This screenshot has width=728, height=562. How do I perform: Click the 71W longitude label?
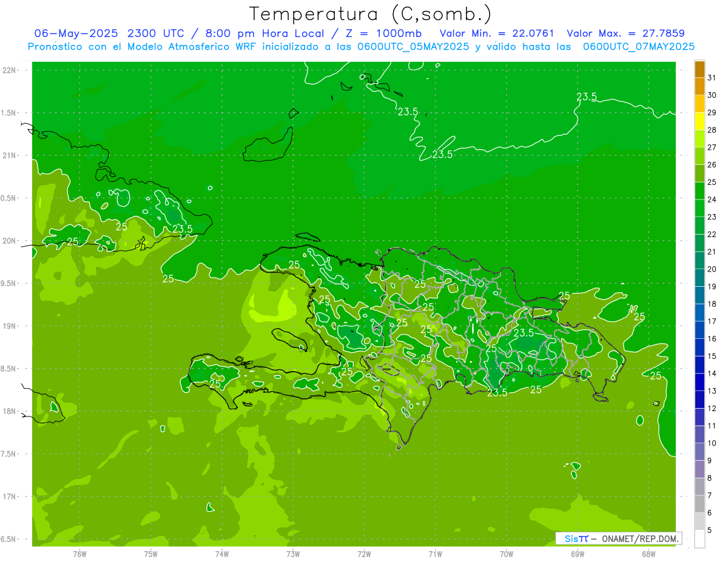(x=435, y=554)
